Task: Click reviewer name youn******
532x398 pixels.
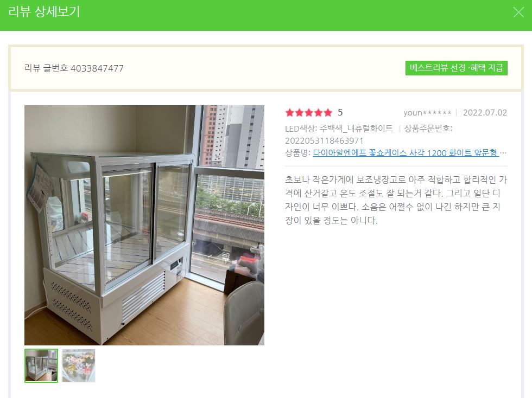Action: coord(427,113)
